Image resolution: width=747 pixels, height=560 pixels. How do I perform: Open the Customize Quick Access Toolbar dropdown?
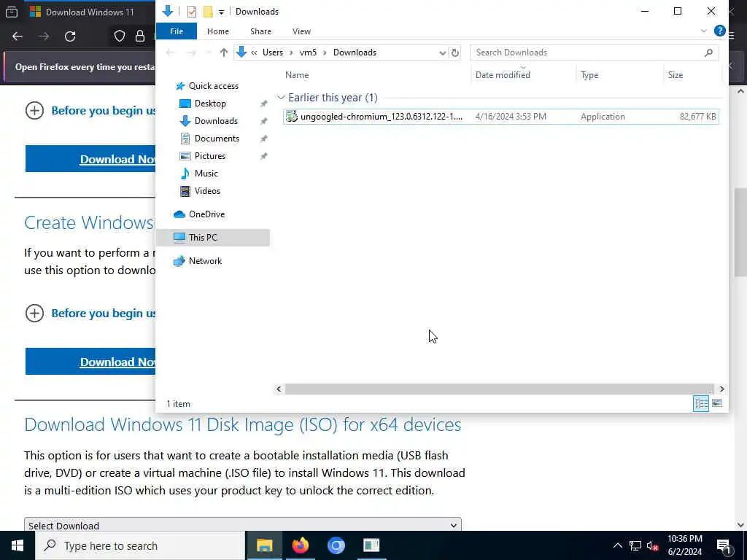tap(221, 12)
